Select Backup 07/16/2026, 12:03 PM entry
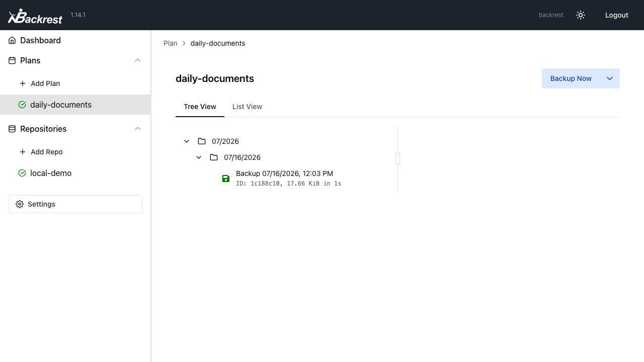Image resolution: width=644 pixels, height=362 pixels. click(284, 173)
